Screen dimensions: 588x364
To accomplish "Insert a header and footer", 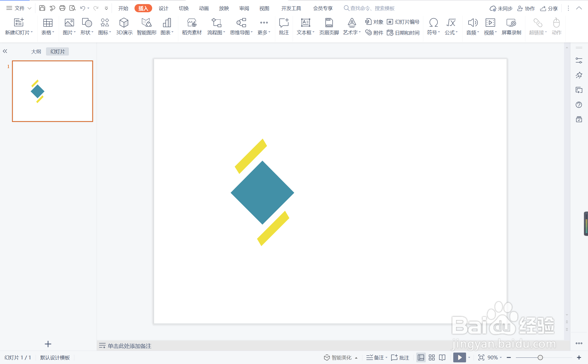I will point(329,26).
